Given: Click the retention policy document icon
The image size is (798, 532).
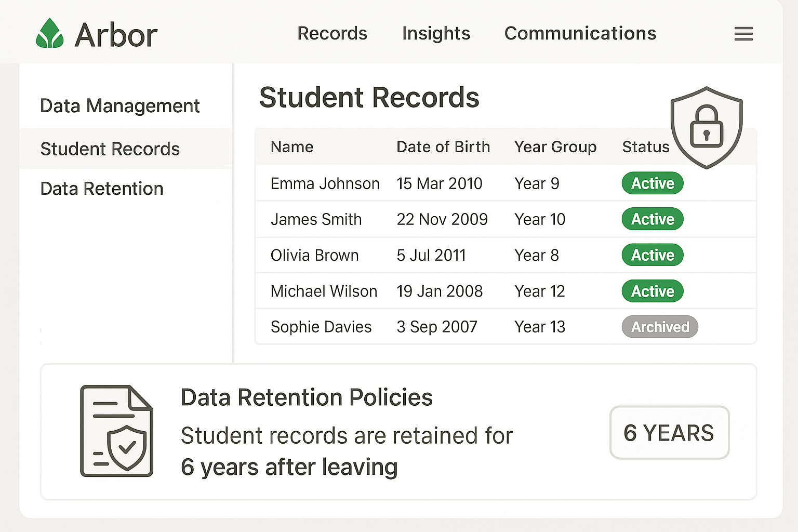Looking at the screenshot, I should (116, 431).
